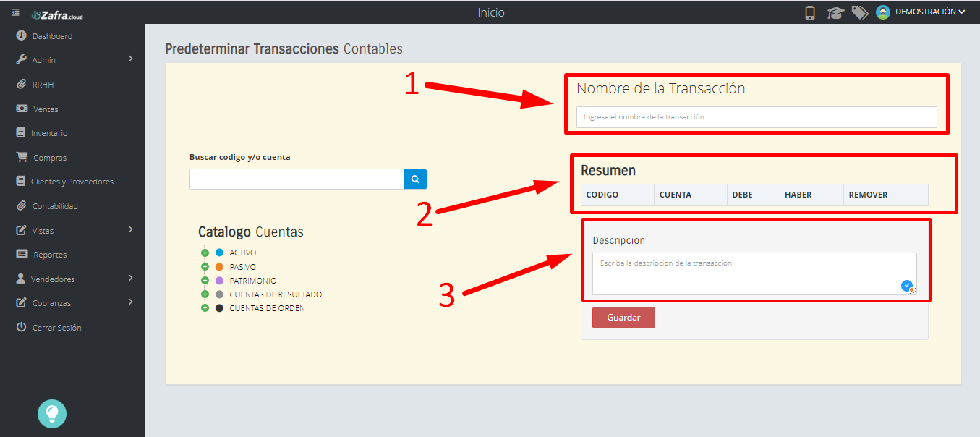Click the RRHH paperclip icon
The width and height of the screenshot is (980, 437).
(21, 84)
